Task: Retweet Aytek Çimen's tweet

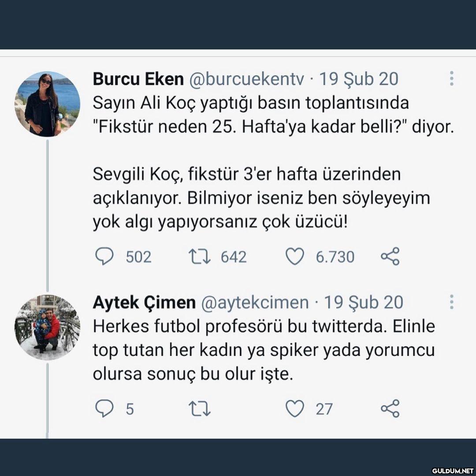Action: click(199, 409)
